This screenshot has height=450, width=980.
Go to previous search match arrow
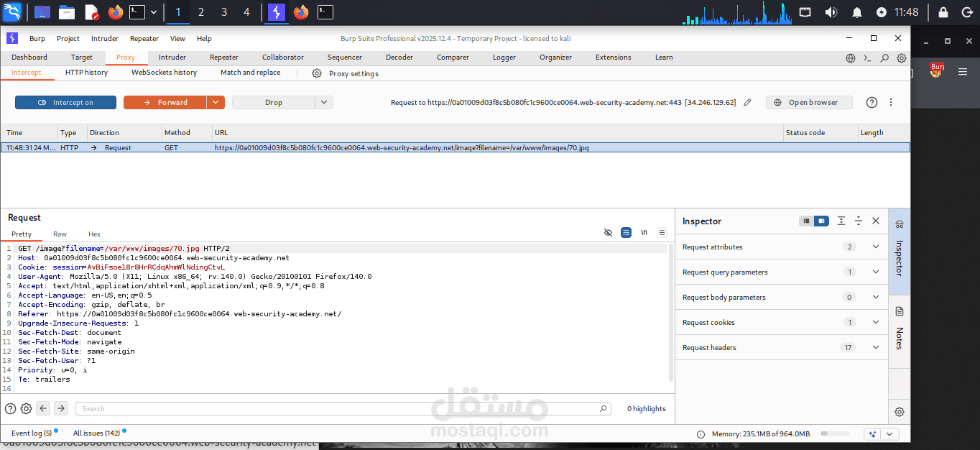coord(43,408)
